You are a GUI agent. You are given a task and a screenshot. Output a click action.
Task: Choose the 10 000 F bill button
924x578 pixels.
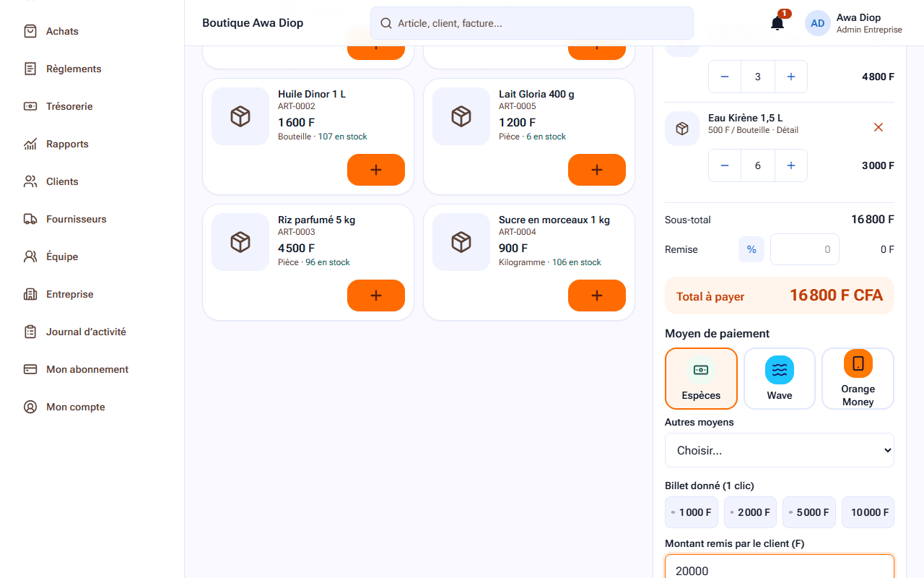tap(868, 512)
